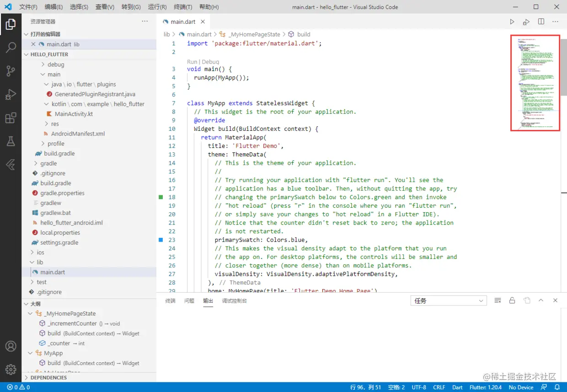Split the editor to the right
This screenshot has height=392, width=567.
tap(541, 21)
